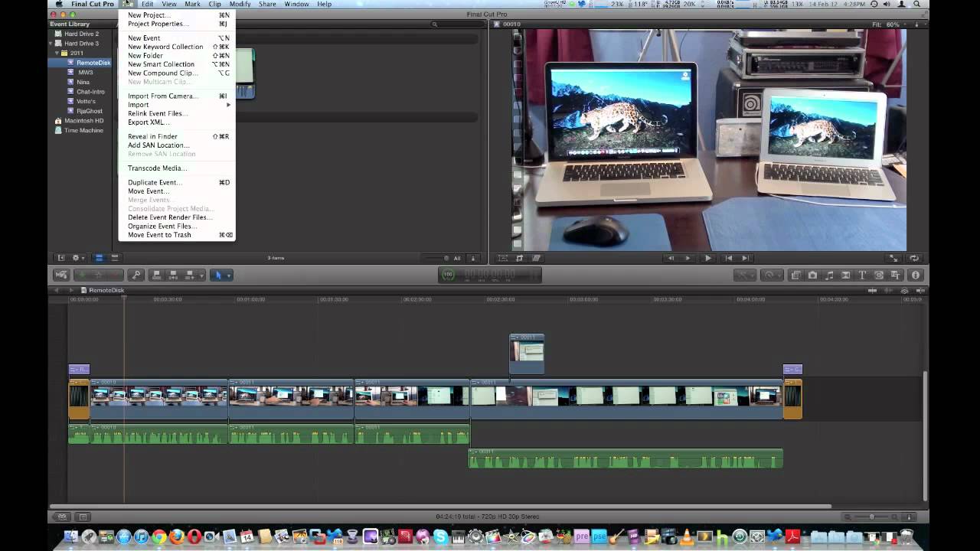Choose Relink Event Files

(x=177, y=113)
